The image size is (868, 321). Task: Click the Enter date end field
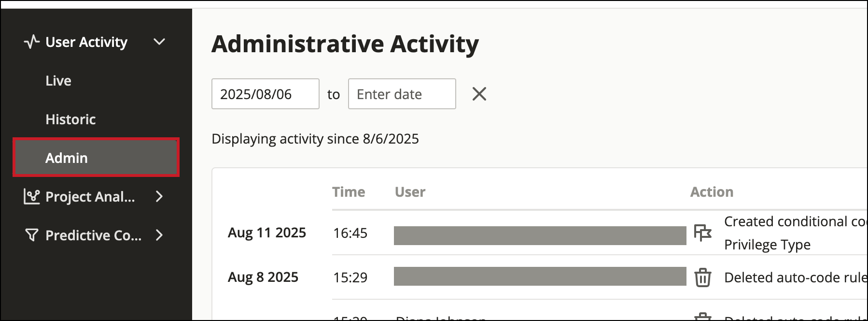click(x=402, y=94)
